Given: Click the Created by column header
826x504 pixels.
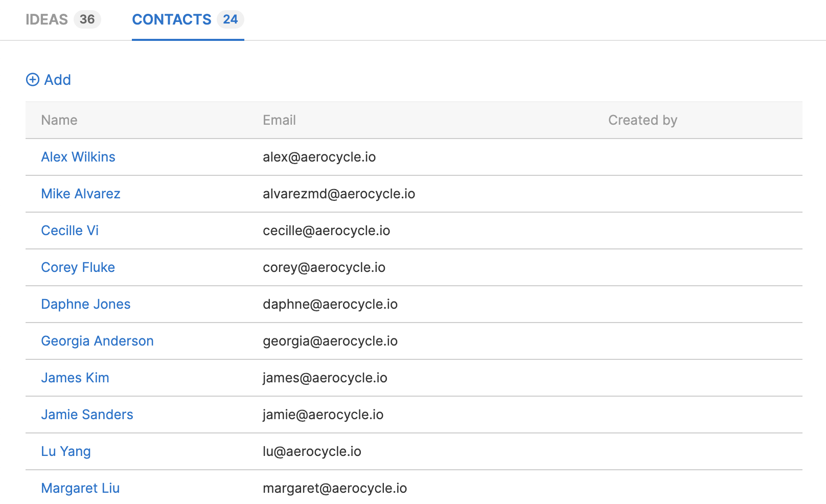Looking at the screenshot, I should 643,120.
